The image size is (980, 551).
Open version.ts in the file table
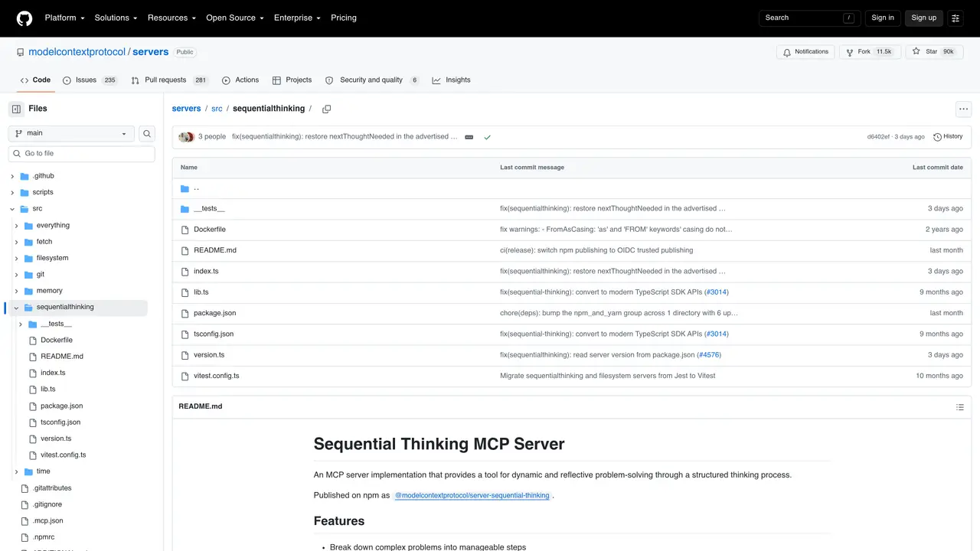pos(209,355)
